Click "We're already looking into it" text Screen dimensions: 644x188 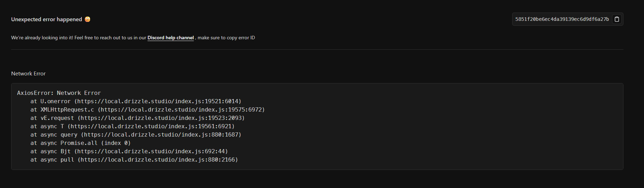(x=42, y=38)
